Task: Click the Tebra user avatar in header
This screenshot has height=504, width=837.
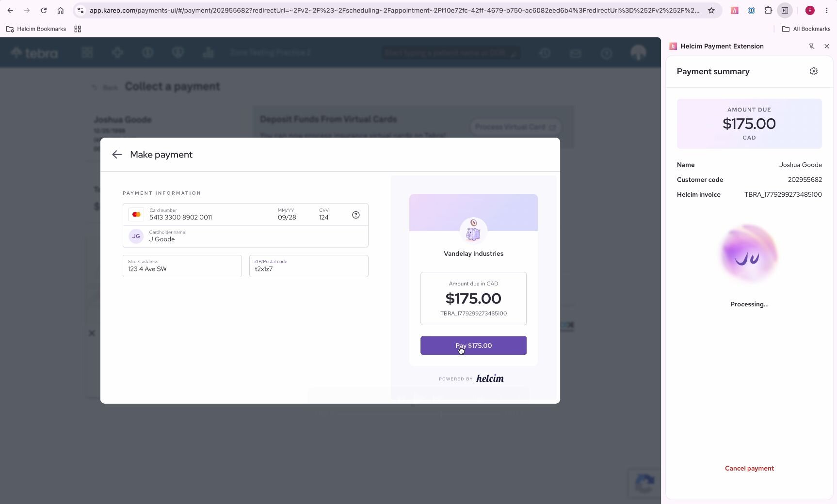Action: [x=639, y=52]
